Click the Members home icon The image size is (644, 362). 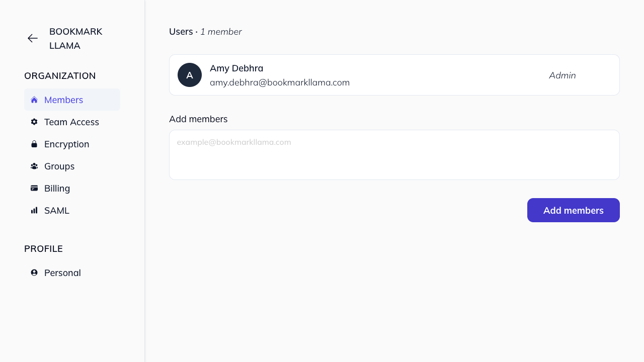pyautogui.click(x=34, y=100)
